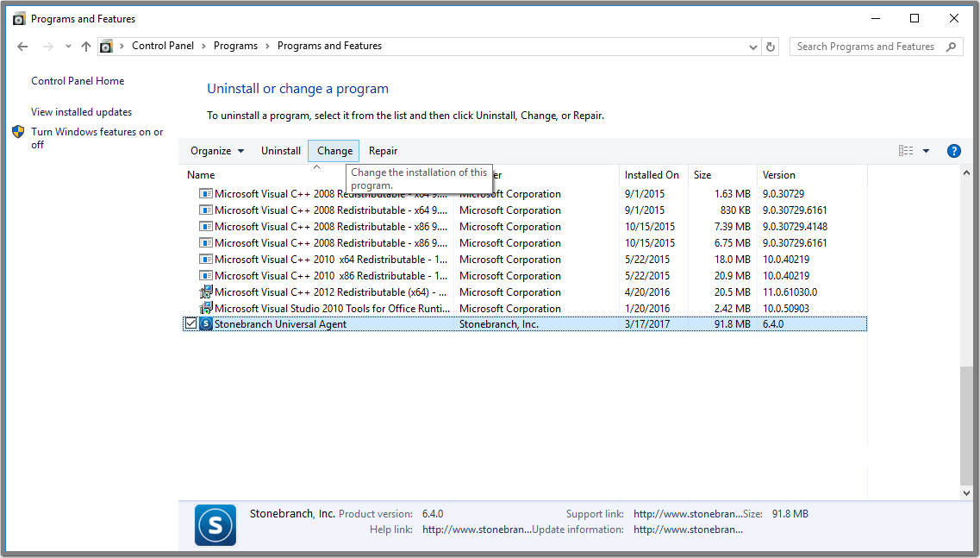Click the search magnifier icon
The width and height of the screenshot is (980, 558).
click(x=952, y=47)
